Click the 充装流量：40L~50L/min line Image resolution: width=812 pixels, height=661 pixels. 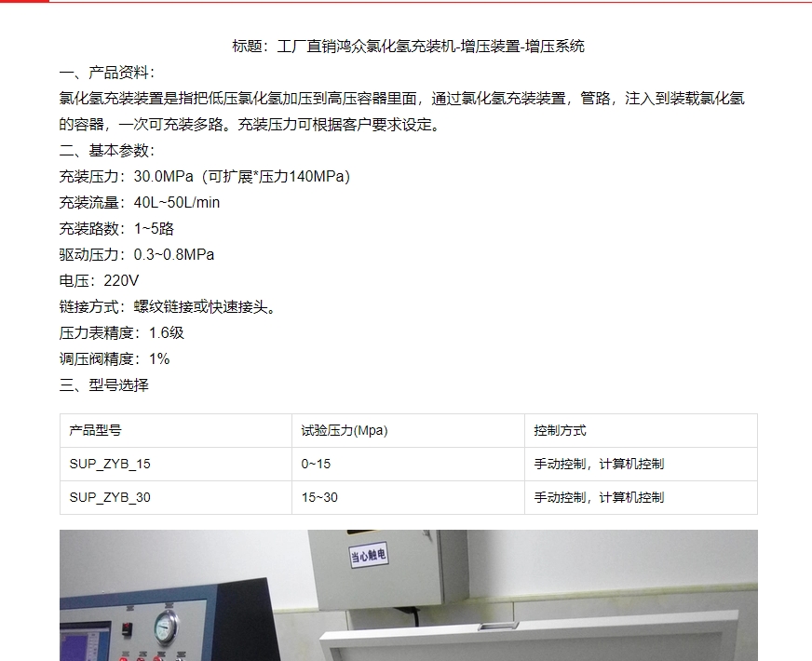(140, 202)
